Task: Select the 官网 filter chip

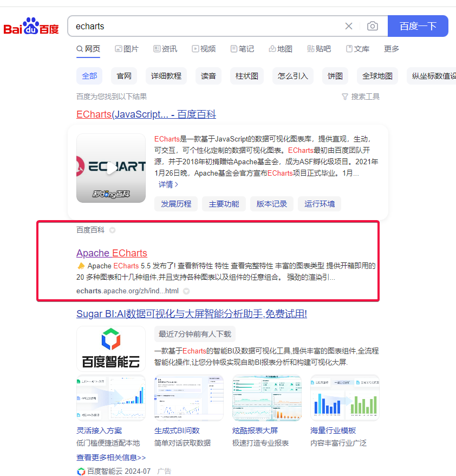Action: pyautogui.click(x=124, y=76)
